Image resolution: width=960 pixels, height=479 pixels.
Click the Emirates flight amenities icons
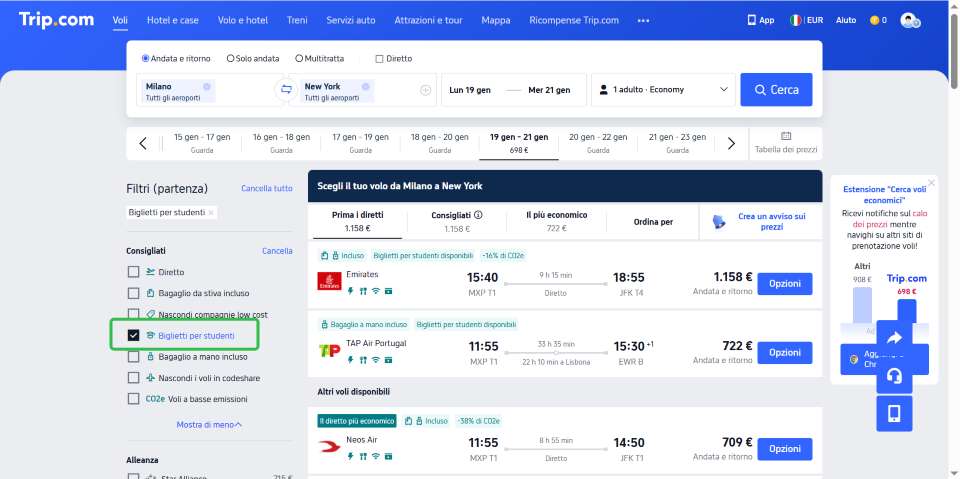[x=369, y=291]
